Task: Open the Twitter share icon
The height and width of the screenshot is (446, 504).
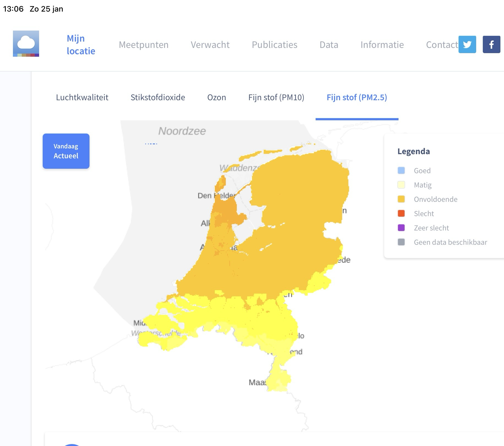Action: click(x=467, y=44)
